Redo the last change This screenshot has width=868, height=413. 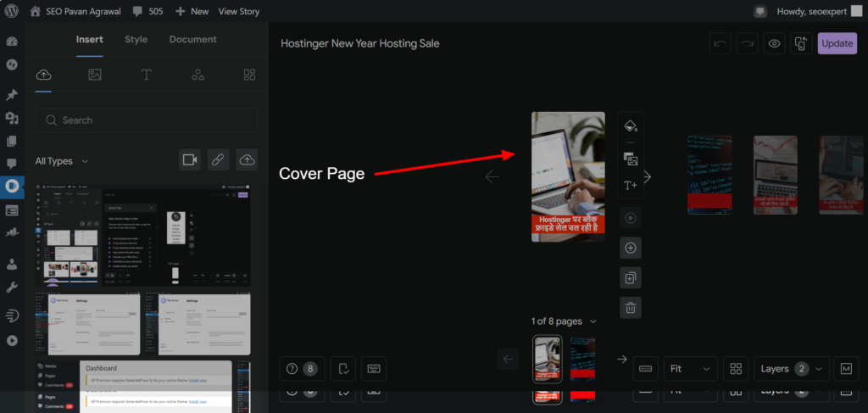point(748,44)
